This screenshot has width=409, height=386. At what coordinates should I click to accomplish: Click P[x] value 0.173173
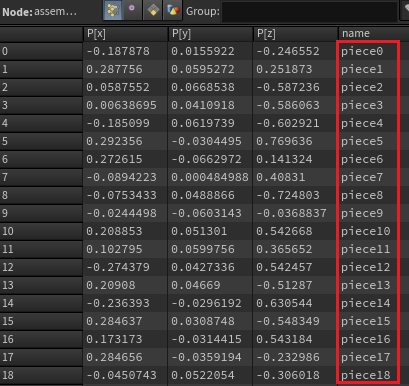(114, 339)
